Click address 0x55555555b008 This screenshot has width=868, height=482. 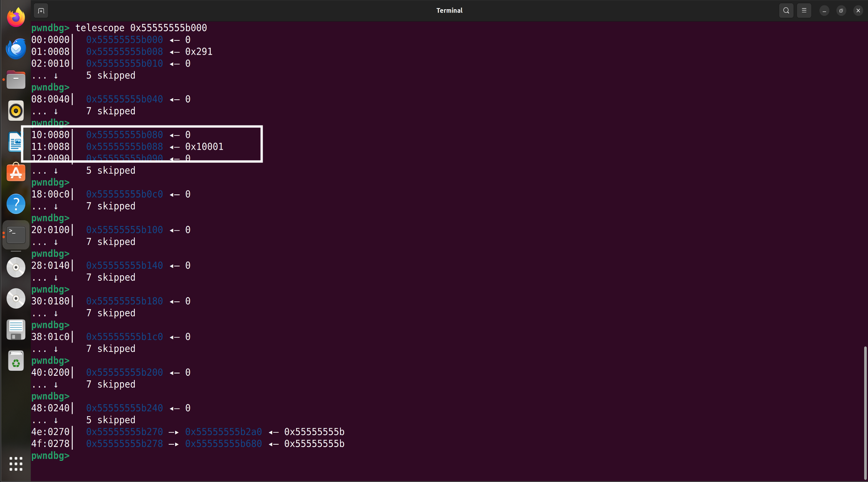124,52
